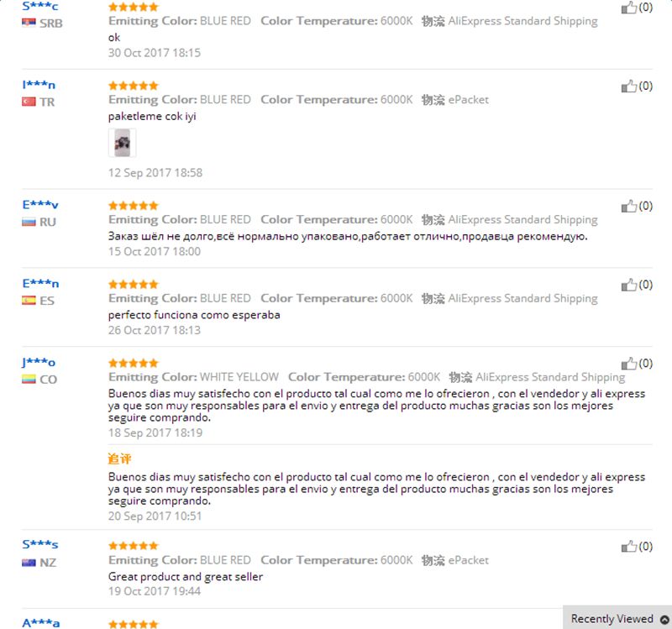This screenshot has height=629, width=672.
Task: Open the review photo thumbnail from I***n
Action: click(x=122, y=143)
